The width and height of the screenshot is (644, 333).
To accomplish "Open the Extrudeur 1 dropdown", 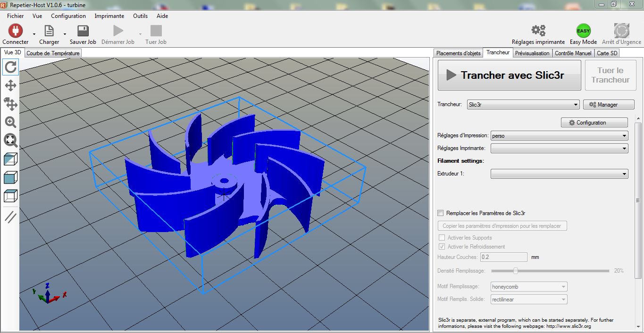I will coord(560,174).
